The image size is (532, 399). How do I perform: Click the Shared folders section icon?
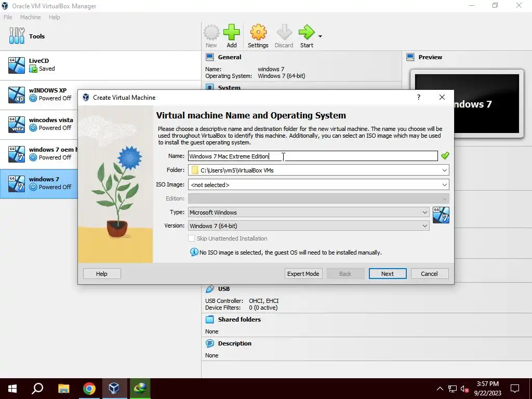210,320
